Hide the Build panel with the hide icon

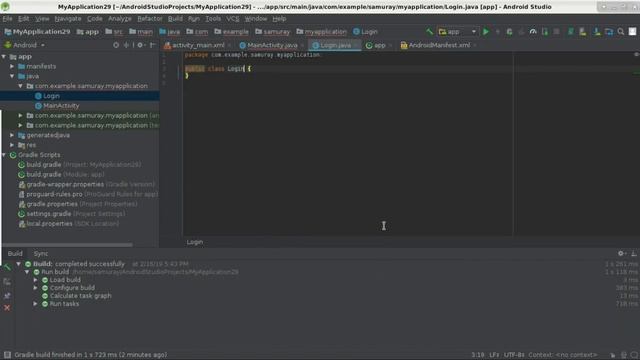point(634,253)
